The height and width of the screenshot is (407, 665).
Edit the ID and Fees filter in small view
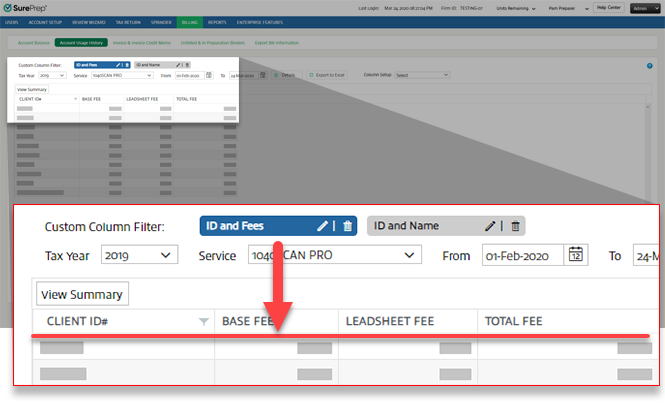[x=118, y=65]
